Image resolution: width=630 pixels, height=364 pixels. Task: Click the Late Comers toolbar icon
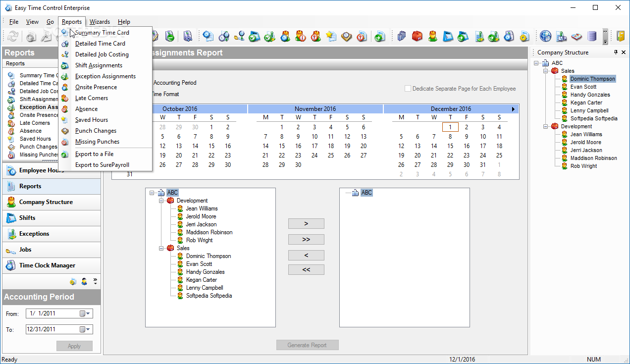coord(301,36)
